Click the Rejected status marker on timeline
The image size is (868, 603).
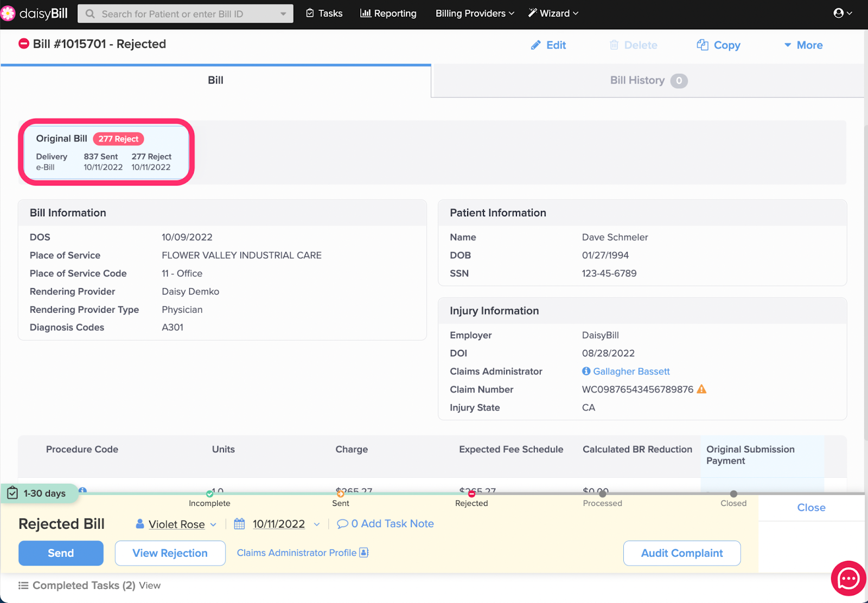pyautogui.click(x=471, y=494)
